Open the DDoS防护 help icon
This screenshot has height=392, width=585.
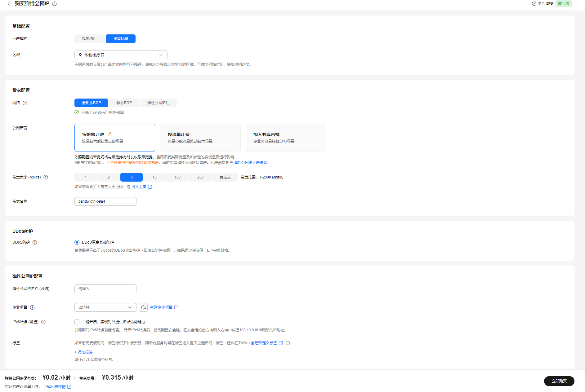35,242
